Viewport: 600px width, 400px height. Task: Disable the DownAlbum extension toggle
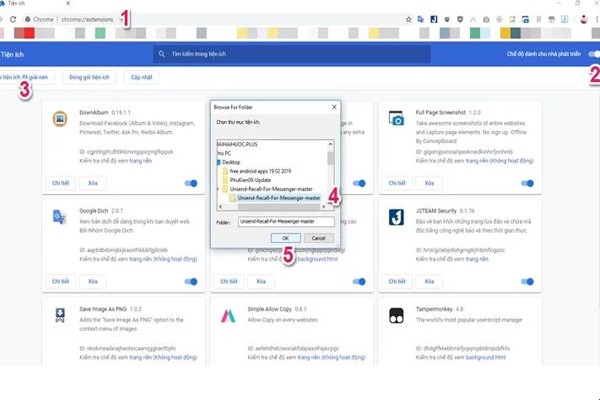(191, 183)
